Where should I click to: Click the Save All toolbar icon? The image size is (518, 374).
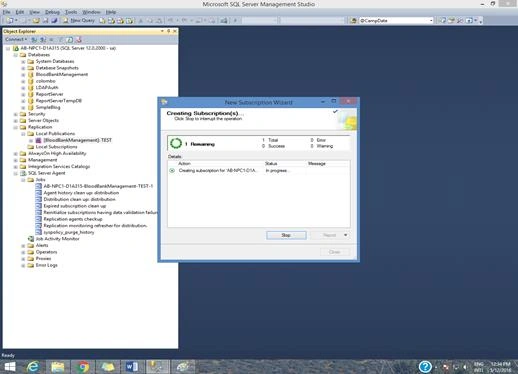(x=54, y=21)
